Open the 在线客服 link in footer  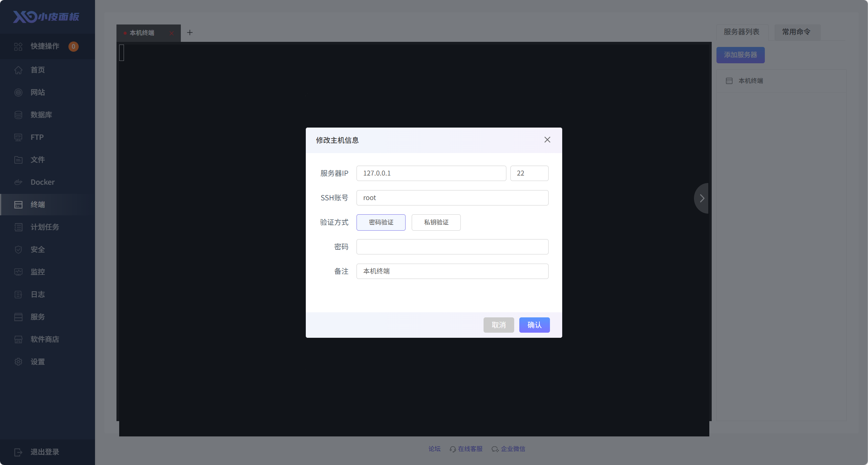[x=470, y=449]
